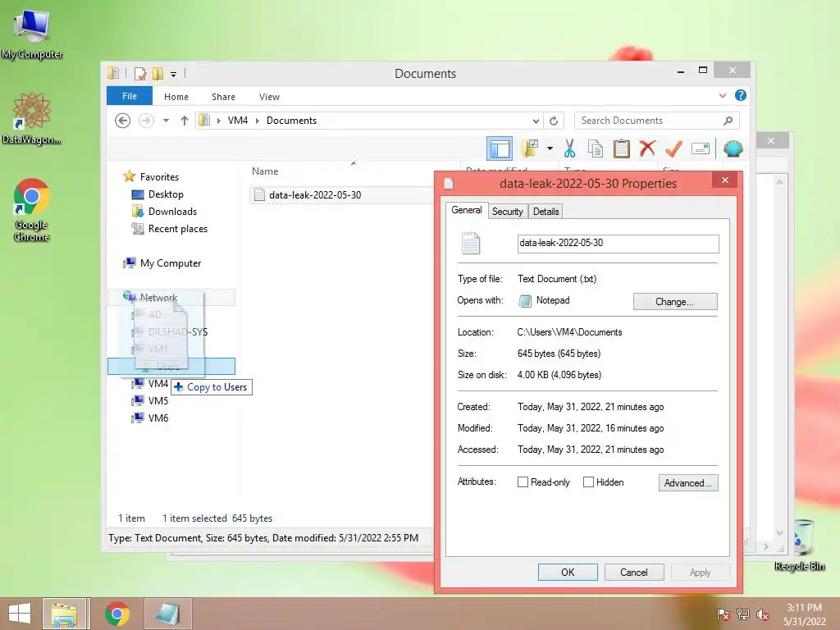This screenshot has height=630, width=840.
Task: Open the File menu tab
Action: [x=130, y=96]
